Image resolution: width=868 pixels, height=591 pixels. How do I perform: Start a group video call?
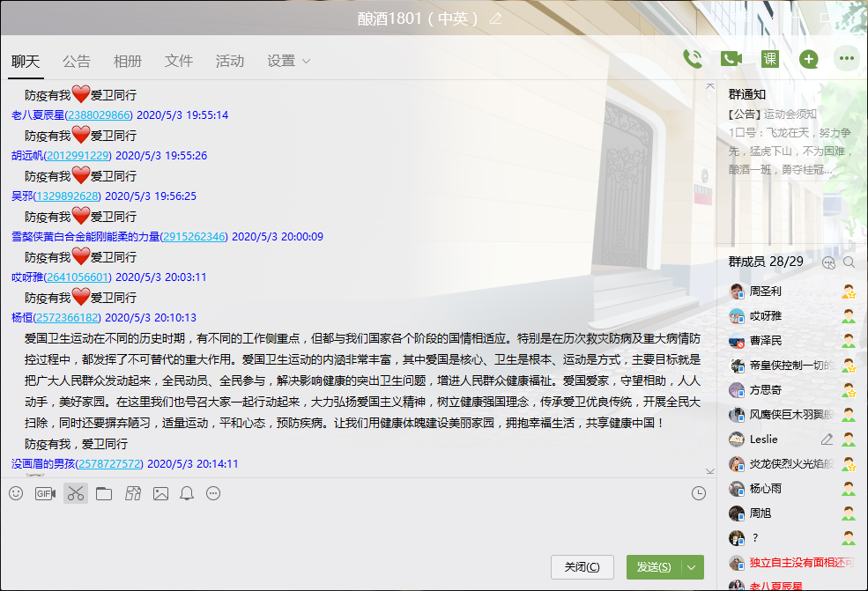tap(731, 59)
